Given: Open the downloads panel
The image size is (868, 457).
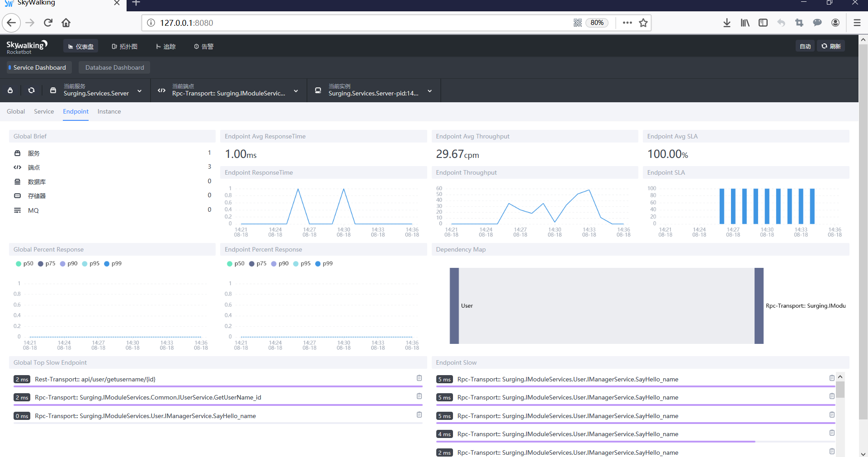Looking at the screenshot, I should [x=726, y=23].
